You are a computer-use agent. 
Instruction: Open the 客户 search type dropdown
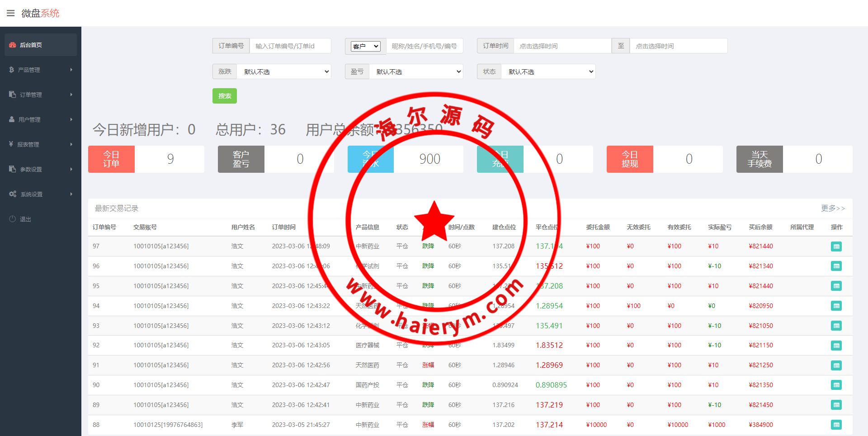[365, 46]
